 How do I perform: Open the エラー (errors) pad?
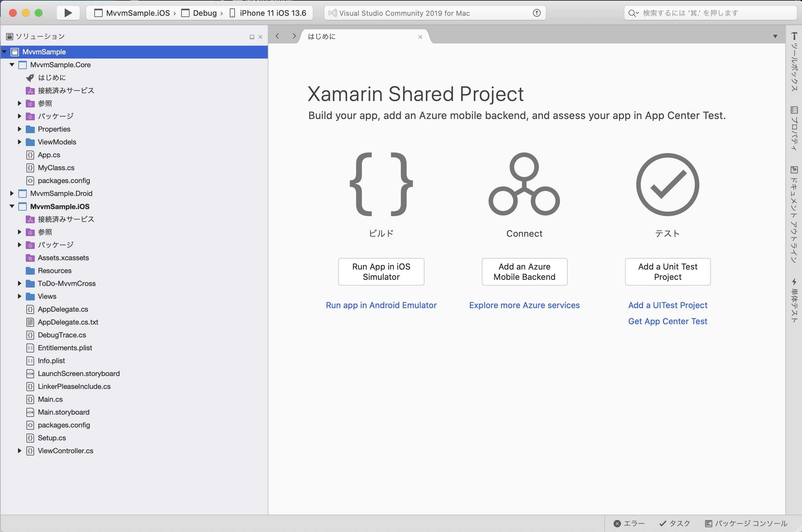pos(629,523)
